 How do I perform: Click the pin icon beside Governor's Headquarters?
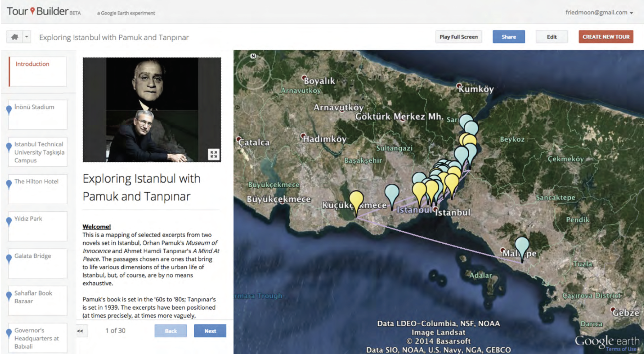9,333
